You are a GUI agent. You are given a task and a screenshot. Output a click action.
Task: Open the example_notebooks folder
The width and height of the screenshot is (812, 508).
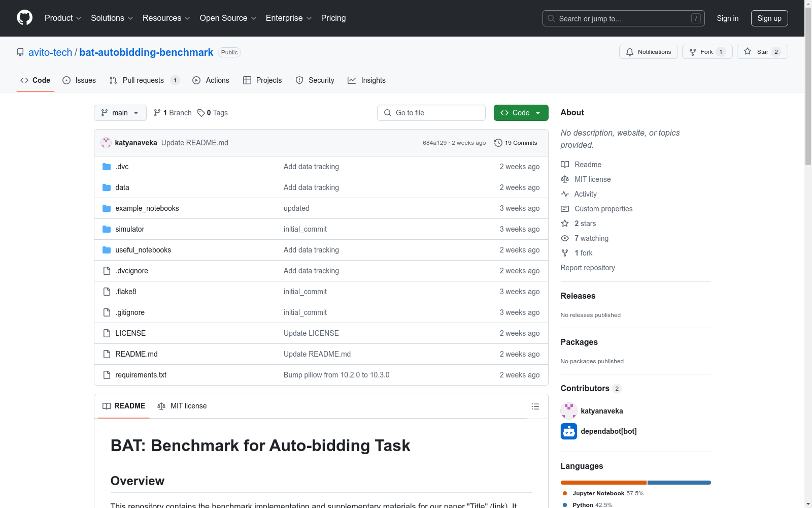[x=147, y=208]
